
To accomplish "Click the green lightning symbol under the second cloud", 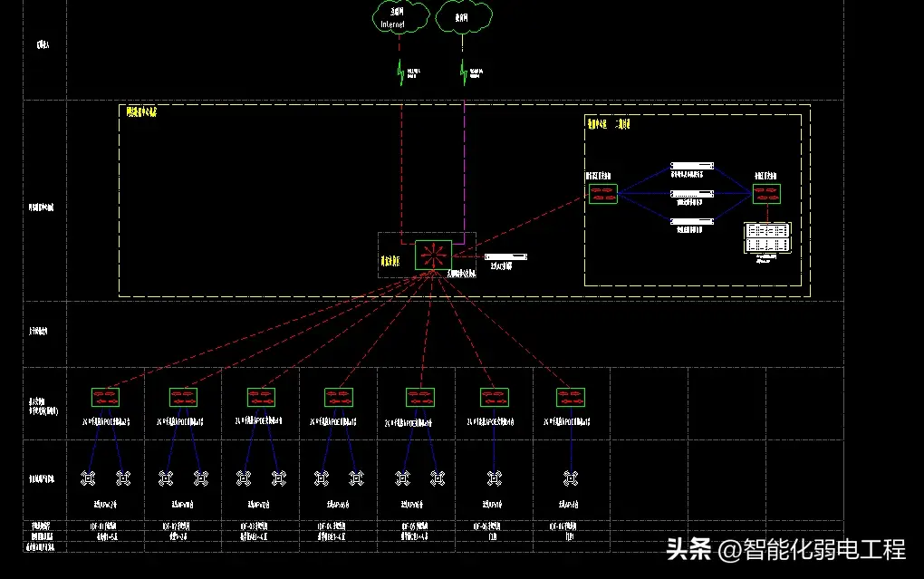I will (x=464, y=72).
